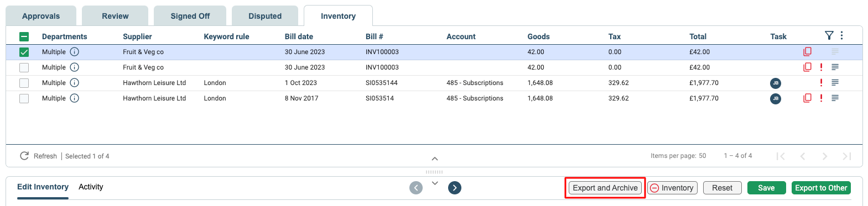Grab the panel splitter handle dots
868x206 pixels.
(x=434, y=172)
